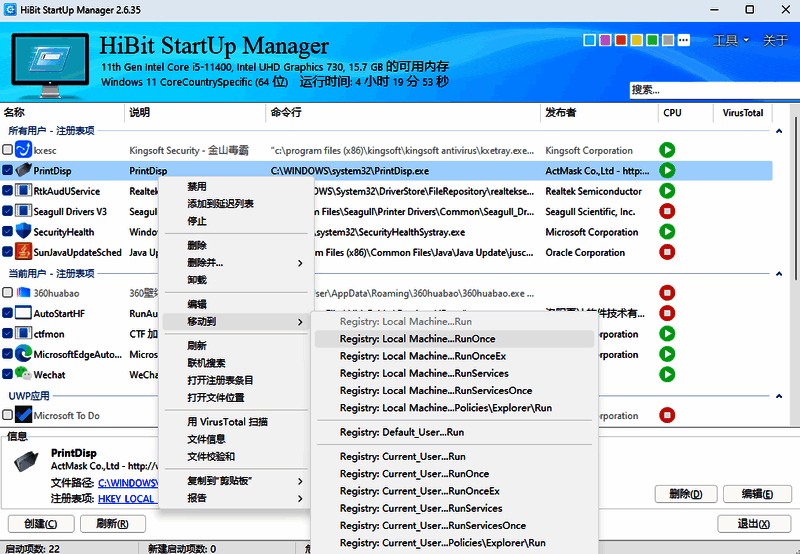Image resolution: width=800 pixels, height=554 pixels.
Task: Uncheck the PrintDisp startup checkbox
Action: pyautogui.click(x=7, y=170)
